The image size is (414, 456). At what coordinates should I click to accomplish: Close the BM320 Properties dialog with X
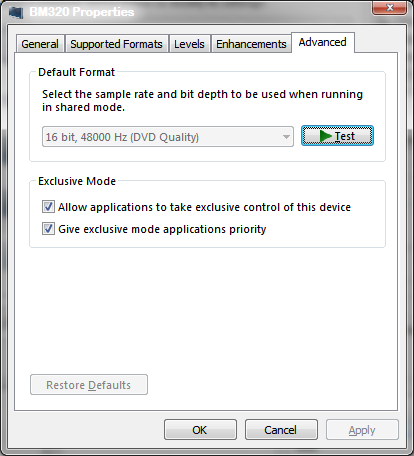pyautogui.click(x=389, y=7)
